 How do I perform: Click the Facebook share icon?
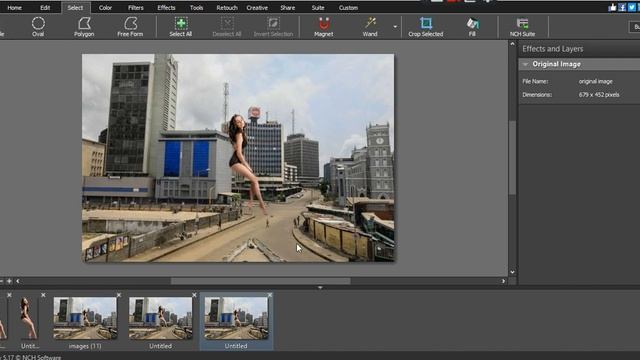[x=622, y=7]
